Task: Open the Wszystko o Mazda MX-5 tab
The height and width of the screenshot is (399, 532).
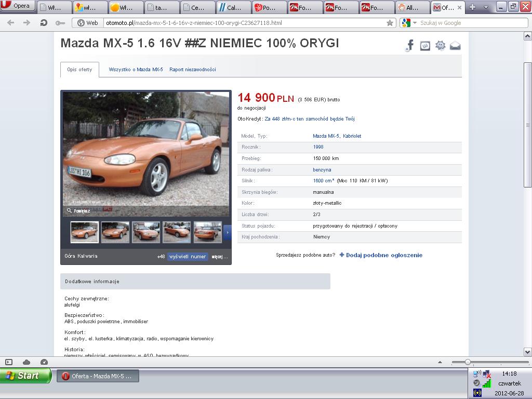Action: (x=136, y=70)
